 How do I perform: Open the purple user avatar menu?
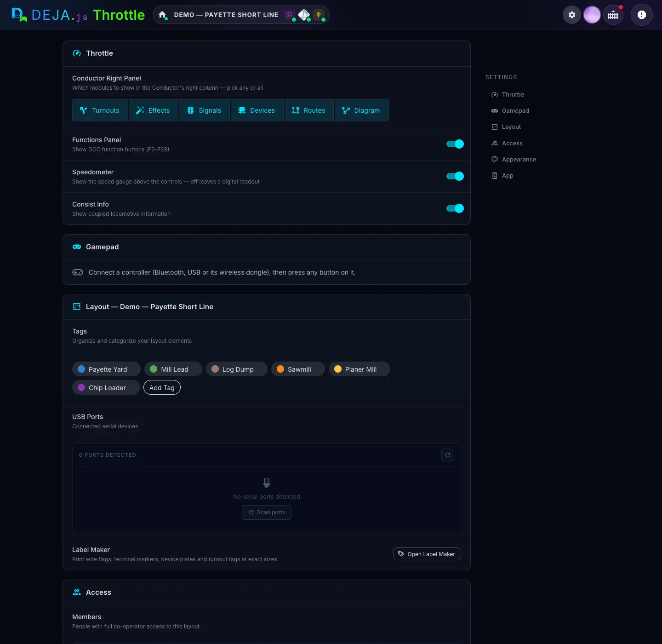click(592, 15)
